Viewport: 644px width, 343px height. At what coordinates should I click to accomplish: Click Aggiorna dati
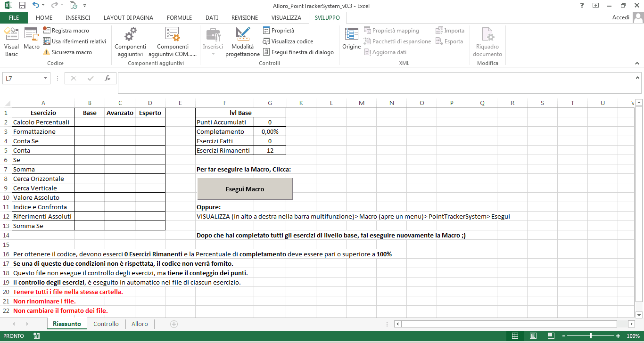coord(385,52)
